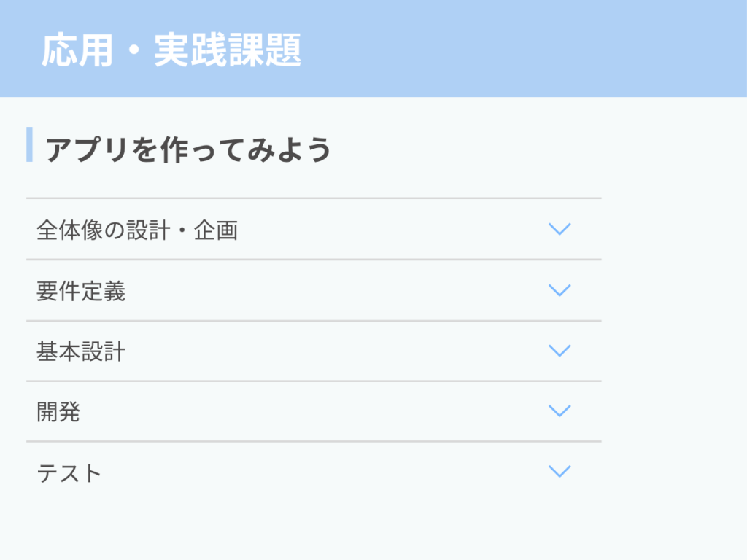Click the chevron icon on テスト
The width and height of the screenshot is (747, 560).
click(x=560, y=472)
